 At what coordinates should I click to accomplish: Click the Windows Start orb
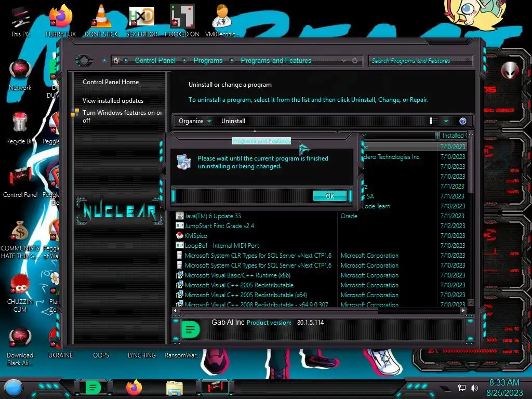14,388
